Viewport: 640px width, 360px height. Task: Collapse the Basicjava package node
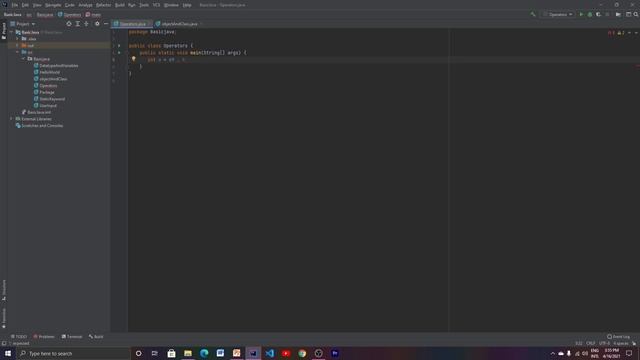pyautogui.click(x=23, y=59)
